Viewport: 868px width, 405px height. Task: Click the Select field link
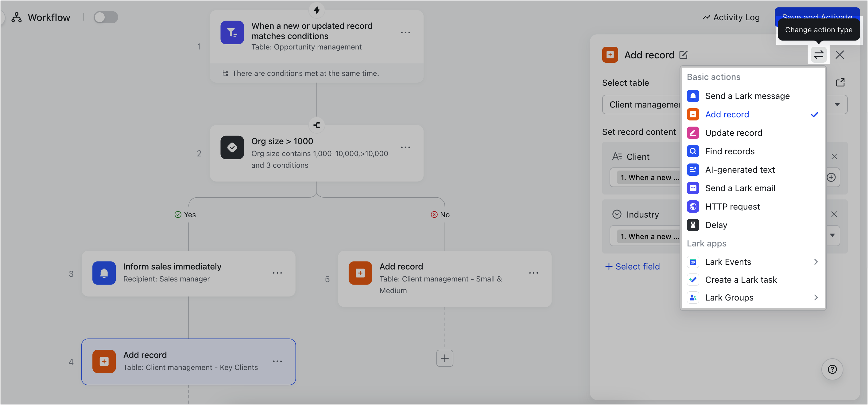tap(633, 266)
